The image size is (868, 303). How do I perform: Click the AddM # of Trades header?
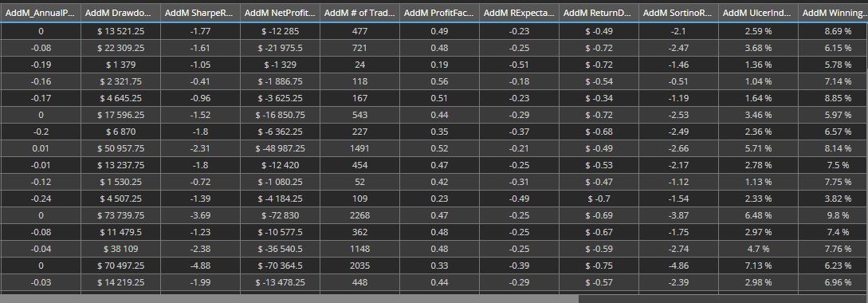pos(359,12)
